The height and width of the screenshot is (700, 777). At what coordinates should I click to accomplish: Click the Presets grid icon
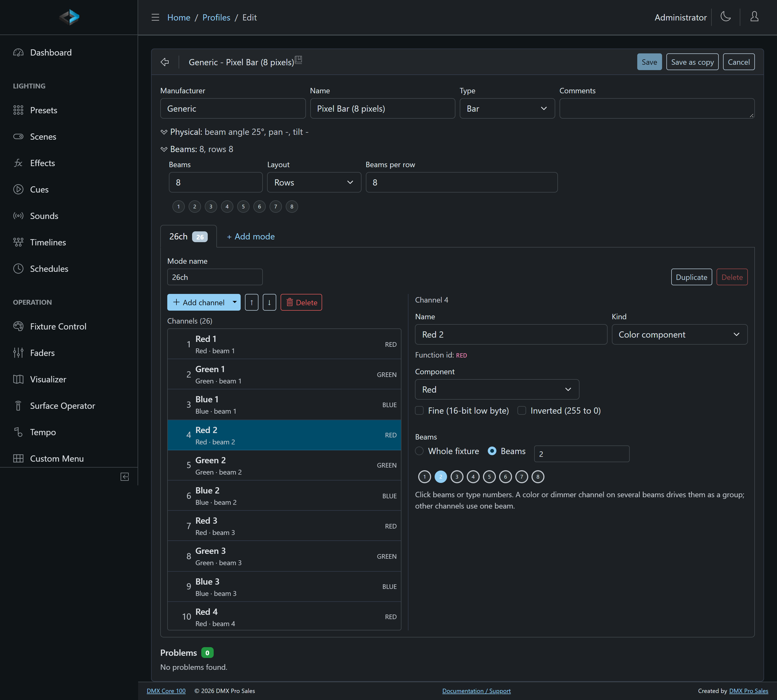pos(18,110)
